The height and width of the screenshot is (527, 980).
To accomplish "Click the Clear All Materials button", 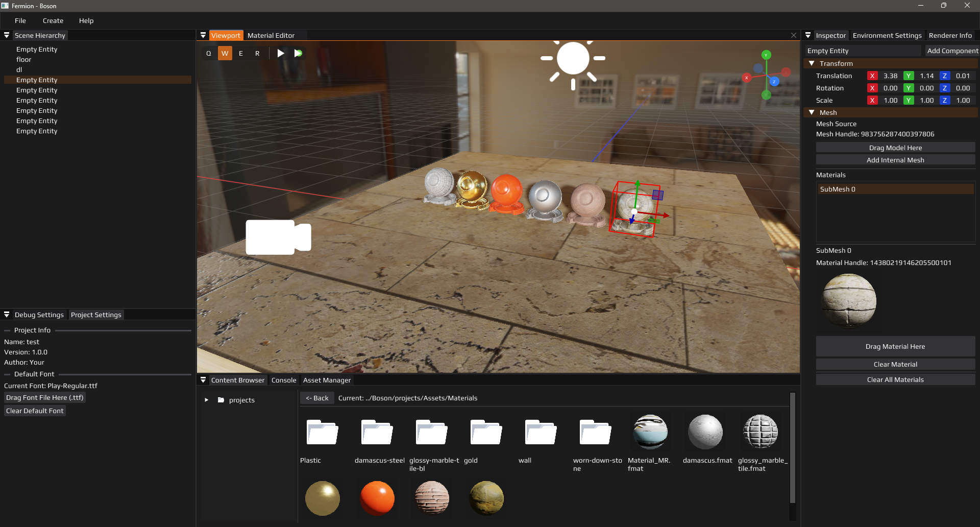I will pos(895,379).
